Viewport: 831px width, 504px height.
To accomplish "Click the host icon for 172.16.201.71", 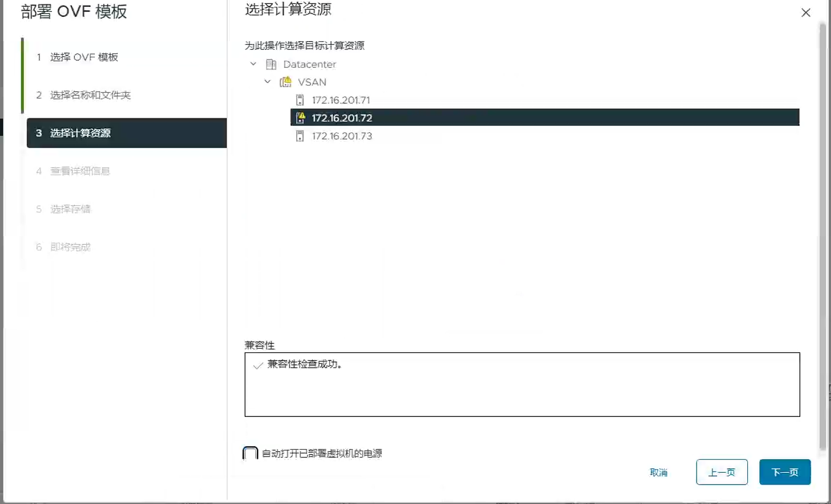I will pos(300,100).
